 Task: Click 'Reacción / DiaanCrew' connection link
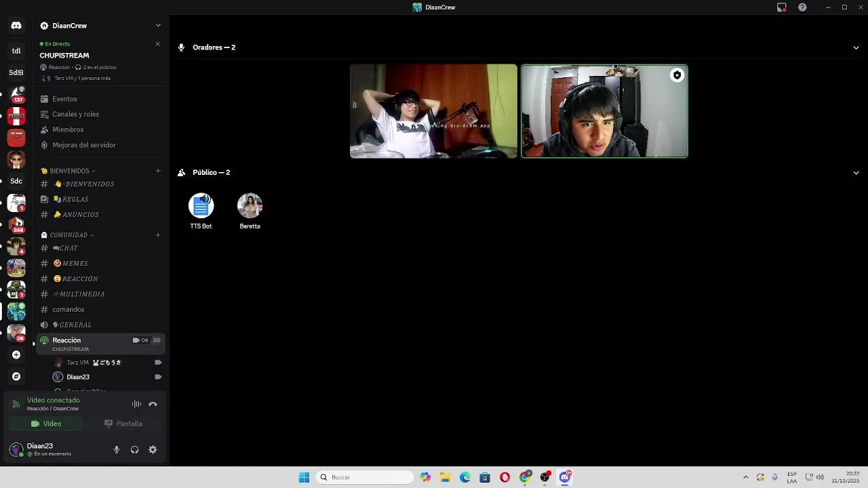(x=53, y=409)
